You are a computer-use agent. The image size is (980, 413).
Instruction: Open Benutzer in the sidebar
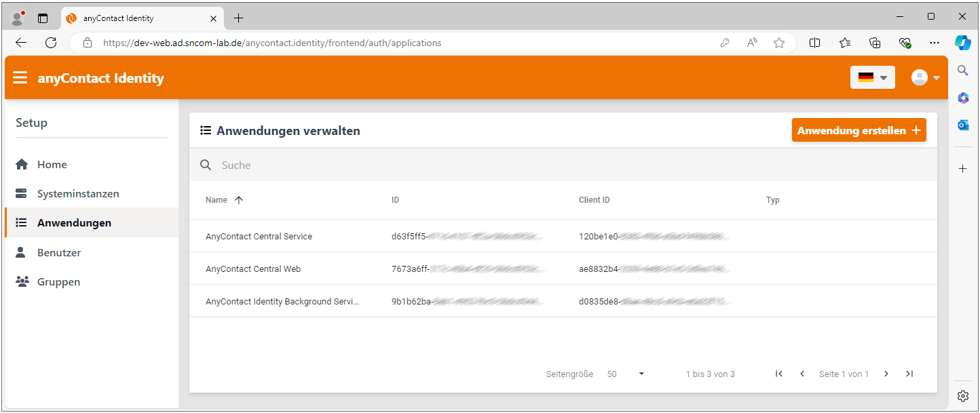point(58,252)
